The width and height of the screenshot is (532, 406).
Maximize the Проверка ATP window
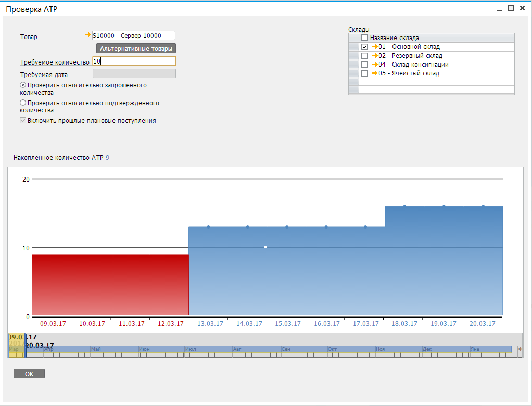[x=511, y=8]
